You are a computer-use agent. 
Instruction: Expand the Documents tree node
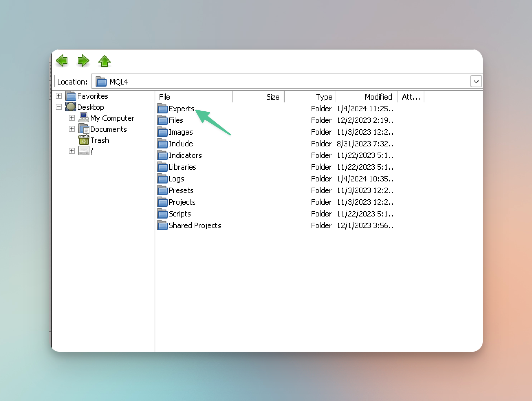(72, 129)
